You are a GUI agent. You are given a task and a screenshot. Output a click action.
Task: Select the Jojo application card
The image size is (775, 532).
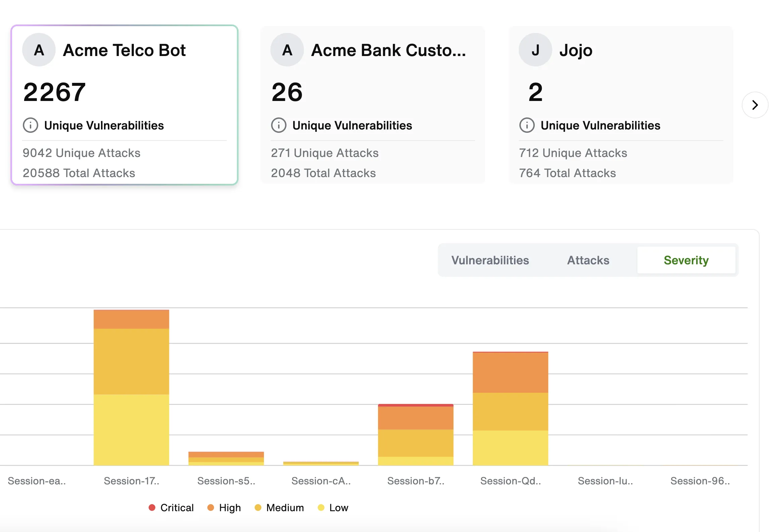click(621, 94)
